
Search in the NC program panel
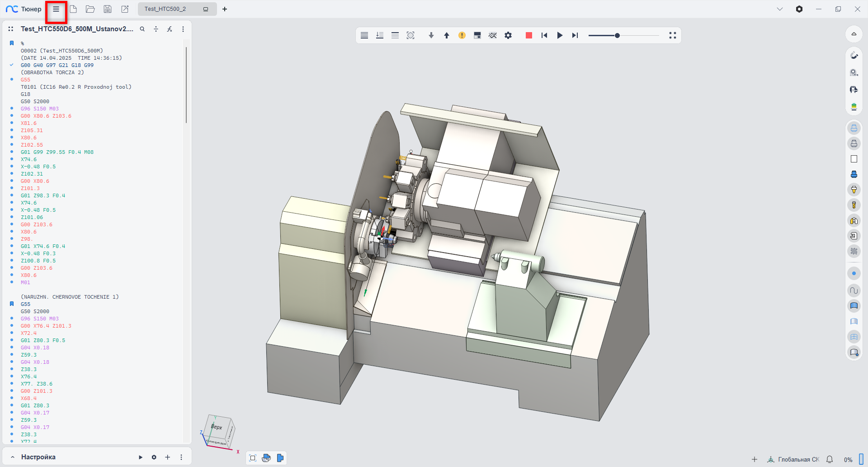click(142, 29)
